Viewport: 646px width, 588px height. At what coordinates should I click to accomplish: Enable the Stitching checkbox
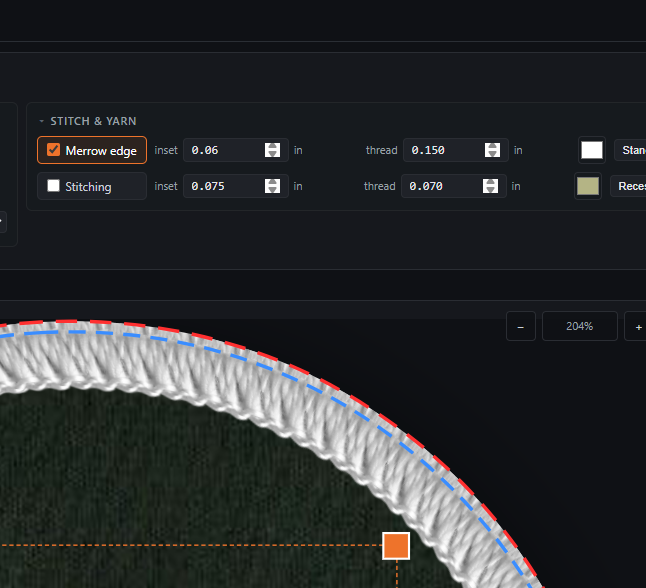click(x=54, y=186)
